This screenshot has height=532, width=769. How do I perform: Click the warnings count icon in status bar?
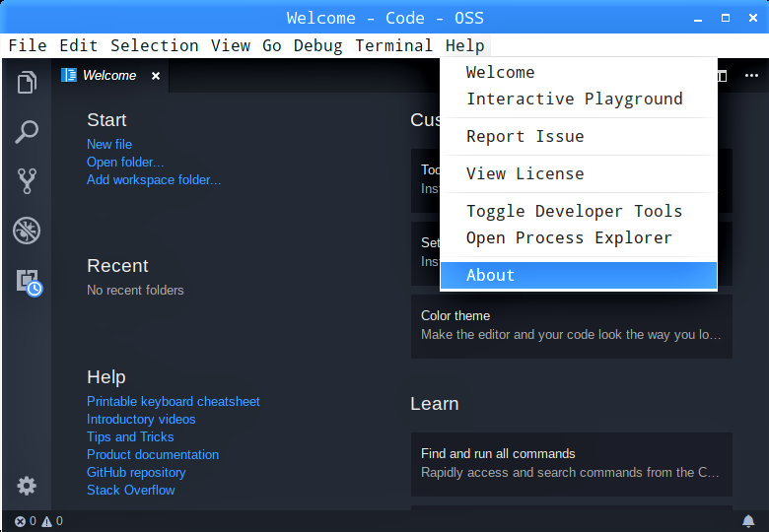[x=46, y=522]
